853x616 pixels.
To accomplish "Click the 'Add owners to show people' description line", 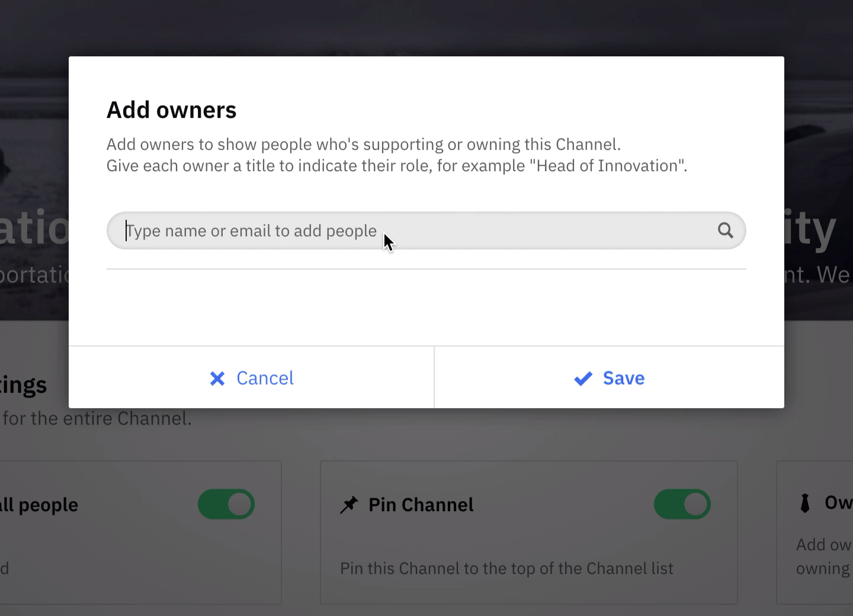I will [364, 145].
